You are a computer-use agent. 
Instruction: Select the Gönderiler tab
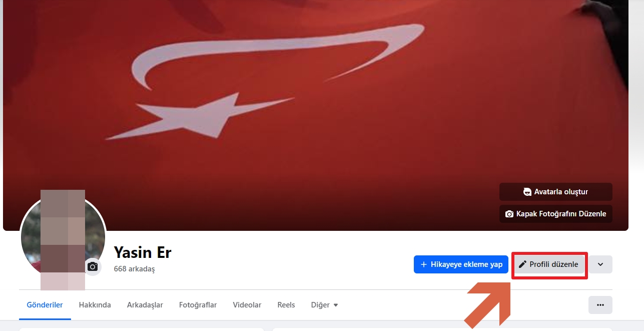pyautogui.click(x=45, y=305)
